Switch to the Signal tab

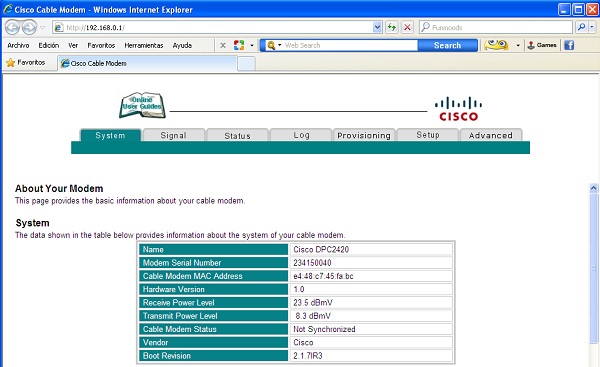(173, 135)
